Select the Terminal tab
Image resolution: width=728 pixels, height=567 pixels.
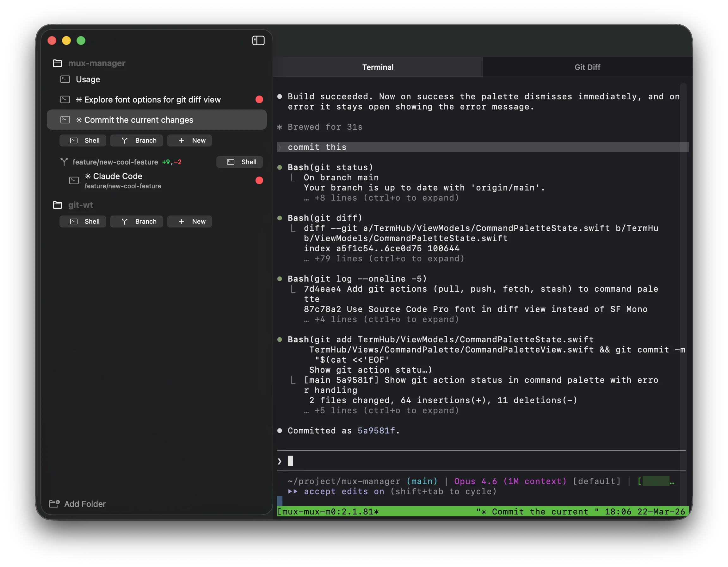[x=378, y=67]
